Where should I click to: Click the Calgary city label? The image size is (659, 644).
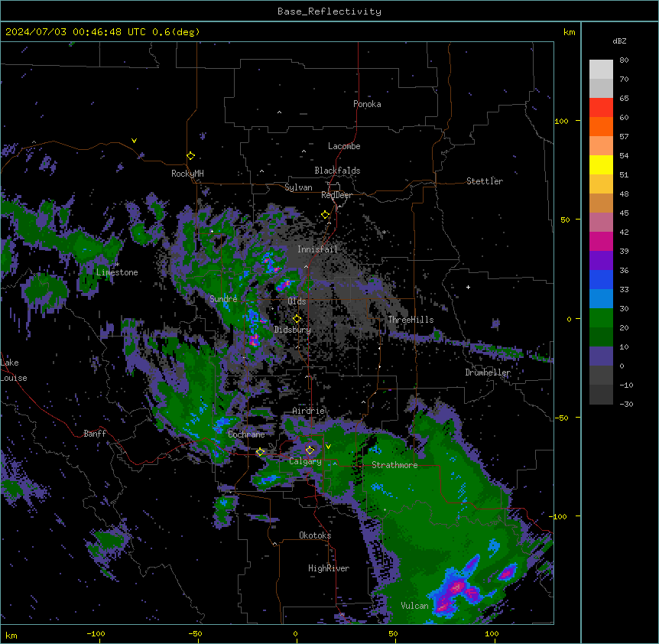(x=305, y=461)
